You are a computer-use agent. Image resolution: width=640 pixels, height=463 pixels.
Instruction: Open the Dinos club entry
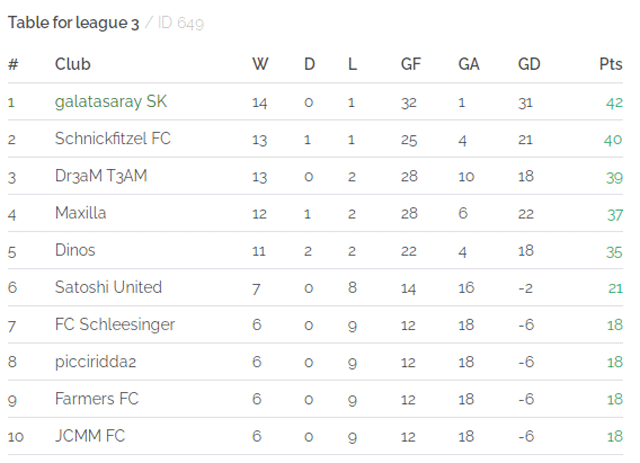75,250
